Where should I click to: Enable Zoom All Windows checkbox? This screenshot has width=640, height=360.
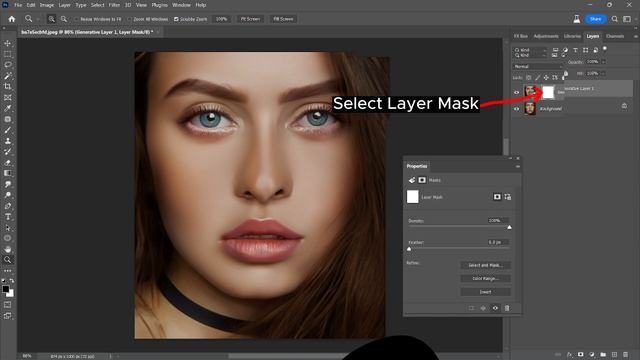[x=129, y=19]
